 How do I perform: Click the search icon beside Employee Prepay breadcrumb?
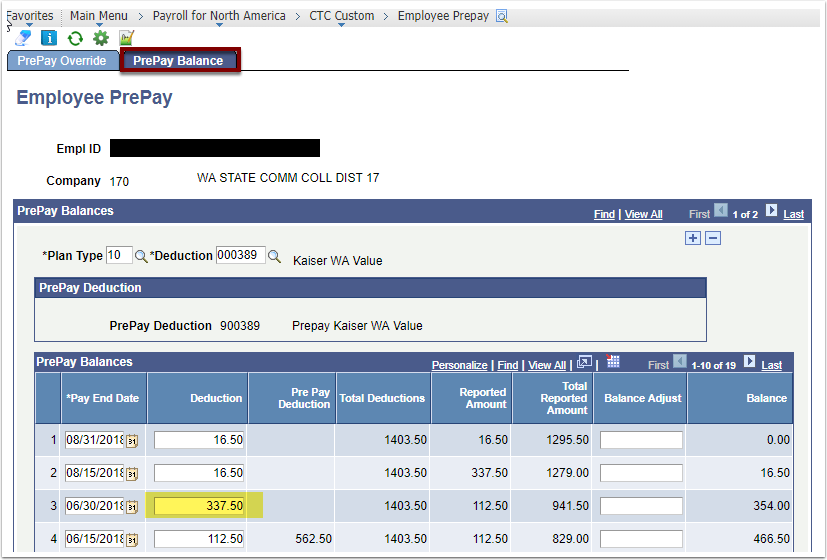tap(502, 16)
